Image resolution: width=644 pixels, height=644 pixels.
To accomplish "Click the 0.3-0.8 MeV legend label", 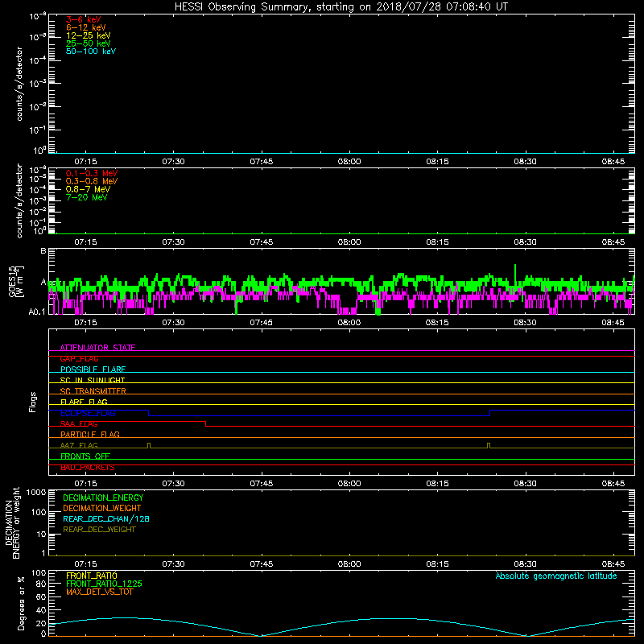I will coord(92,181).
